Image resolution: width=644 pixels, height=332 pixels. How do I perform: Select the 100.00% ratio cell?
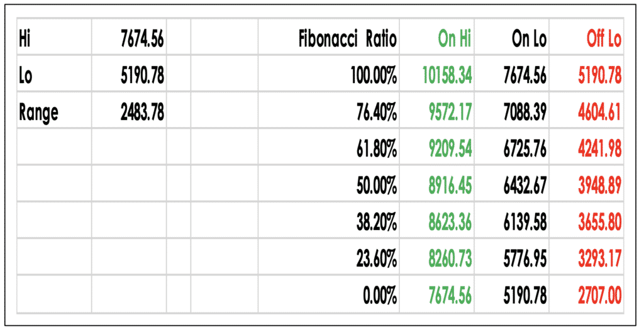[374, 75]
